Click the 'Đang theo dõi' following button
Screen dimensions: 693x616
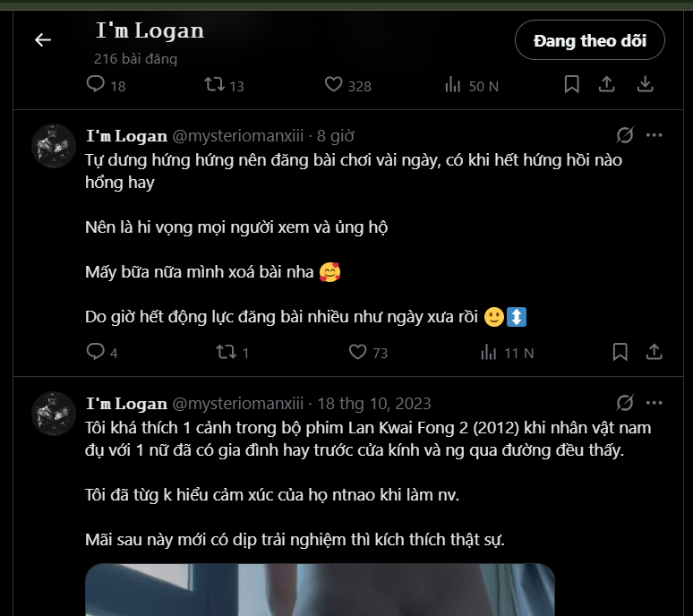[x=589, y=40]
